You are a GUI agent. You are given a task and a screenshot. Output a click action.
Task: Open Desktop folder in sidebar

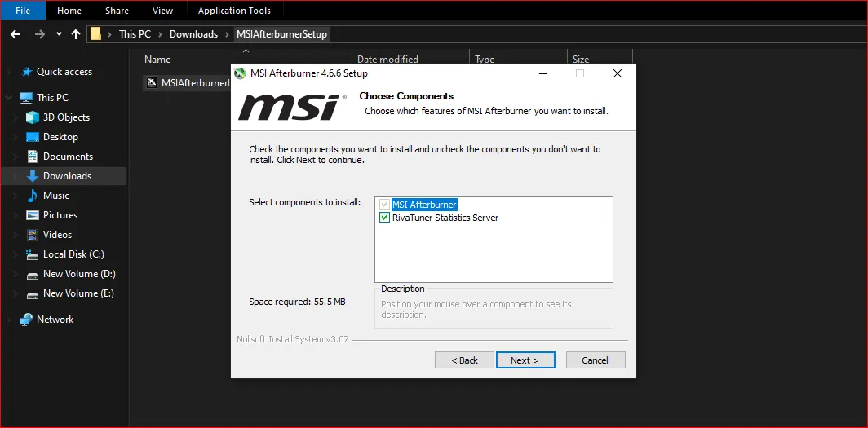pyautogui.click(x=61, y=137)
